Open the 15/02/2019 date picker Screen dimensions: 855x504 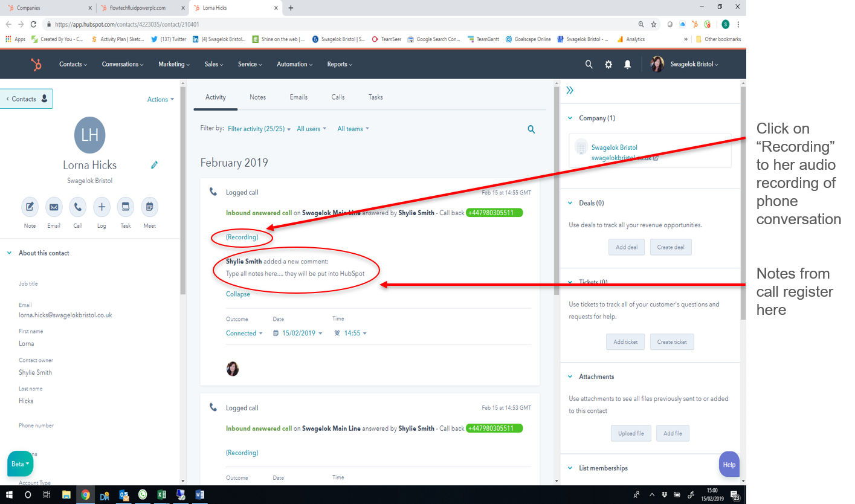tap(298, 333)
